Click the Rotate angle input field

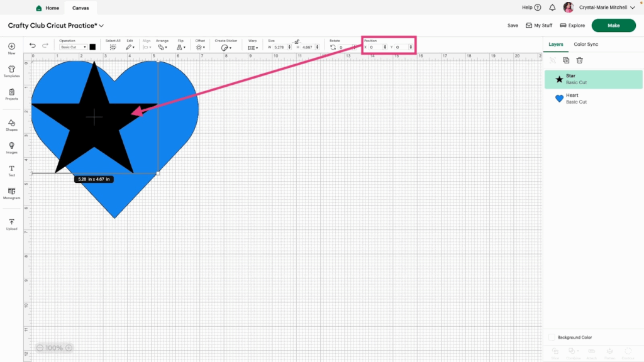click(345, 47)
